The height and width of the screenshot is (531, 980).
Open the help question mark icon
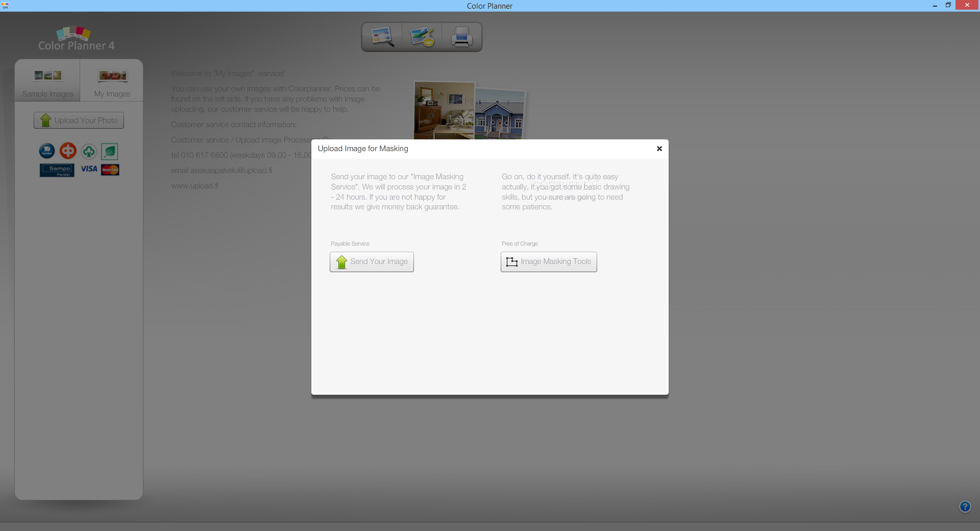(x=965, y=506)
